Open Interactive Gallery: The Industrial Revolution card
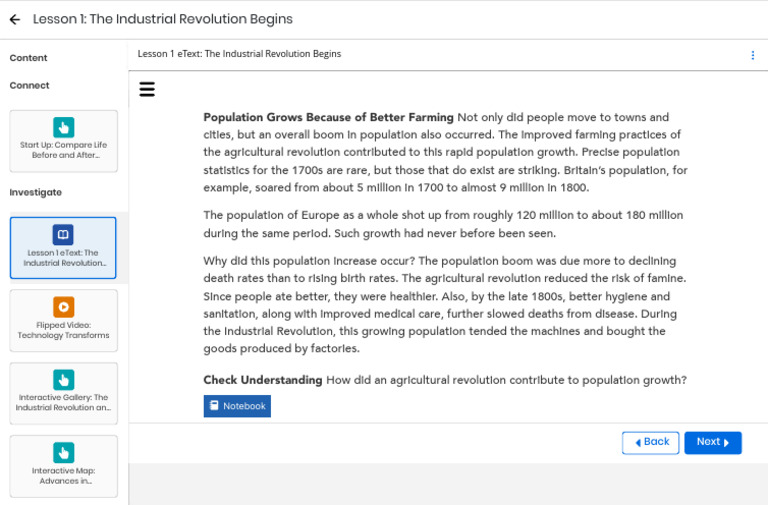 [x=64, y=393]
